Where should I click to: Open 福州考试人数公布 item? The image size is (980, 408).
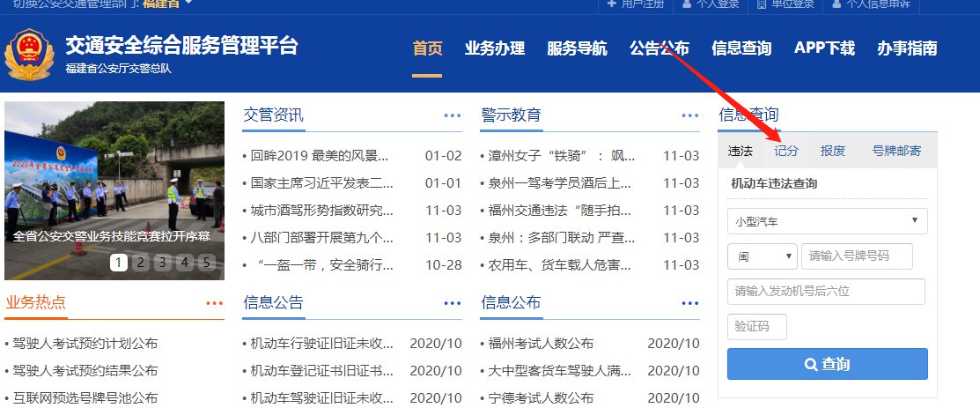pyautogui.click(x=541, y=344)
